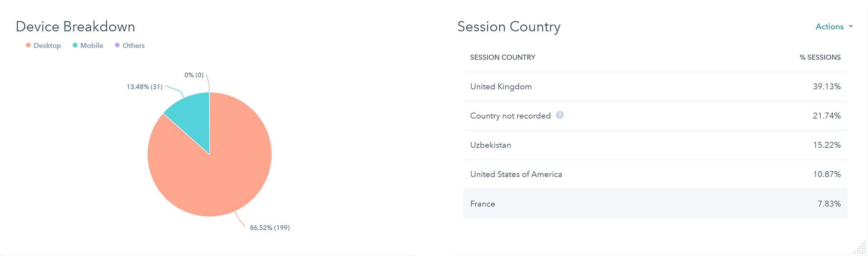Click the Mobile legend marker dot
This screenshot has width=868, height=256.
click(x=74, y=45)
